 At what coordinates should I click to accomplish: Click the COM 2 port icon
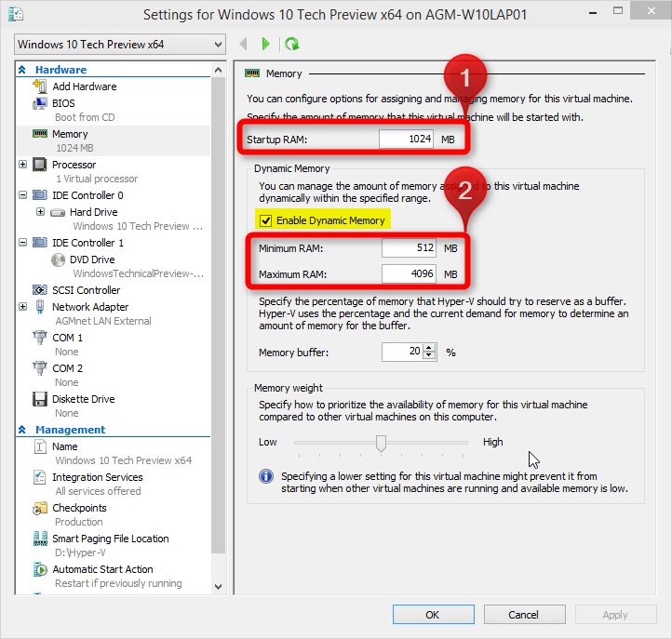[x=40, y=368]
